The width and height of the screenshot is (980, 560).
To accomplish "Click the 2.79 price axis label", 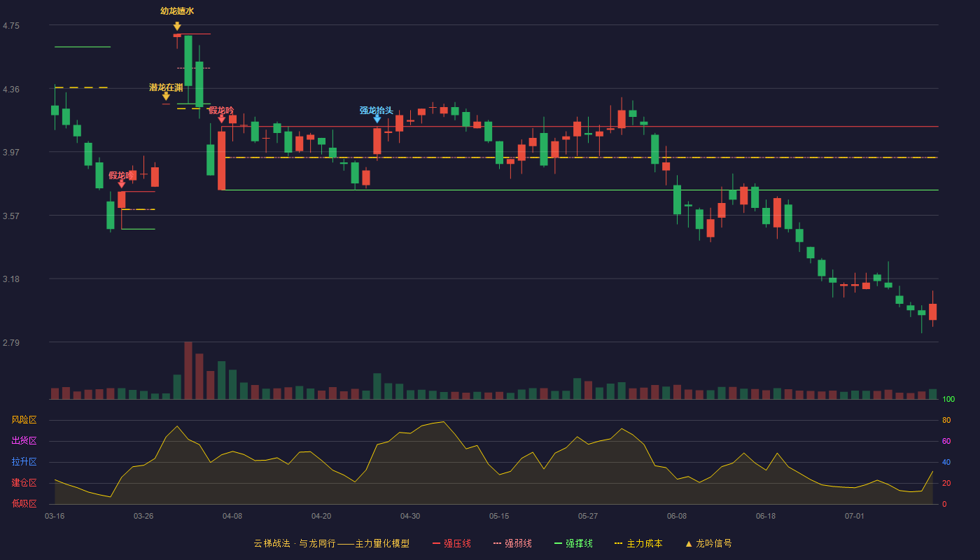I will click(x=11, y=343).
